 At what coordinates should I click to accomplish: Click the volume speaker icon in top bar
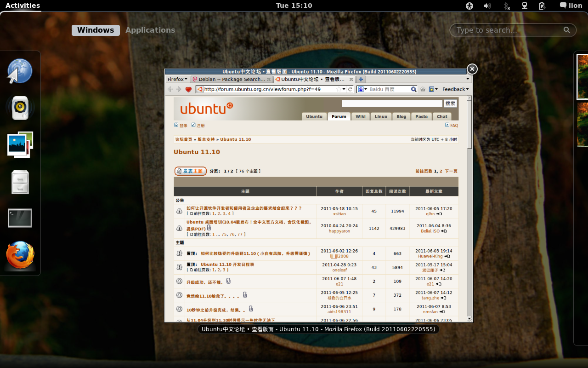487,6
